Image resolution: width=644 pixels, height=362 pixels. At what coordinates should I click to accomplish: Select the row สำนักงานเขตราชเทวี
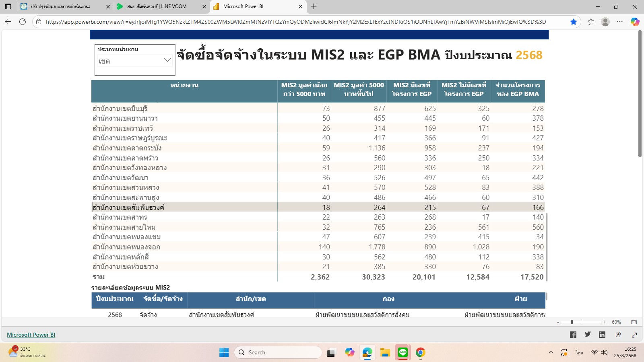pyautogui.click(x=318, y=128)
